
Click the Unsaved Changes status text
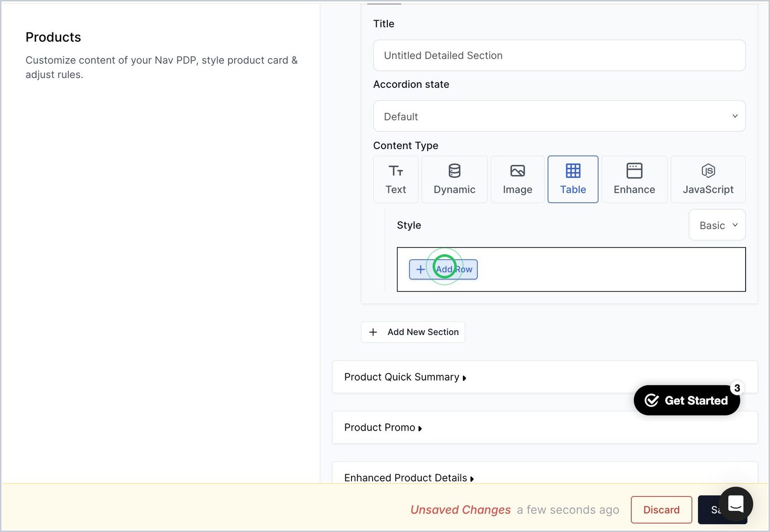(460, 510)
